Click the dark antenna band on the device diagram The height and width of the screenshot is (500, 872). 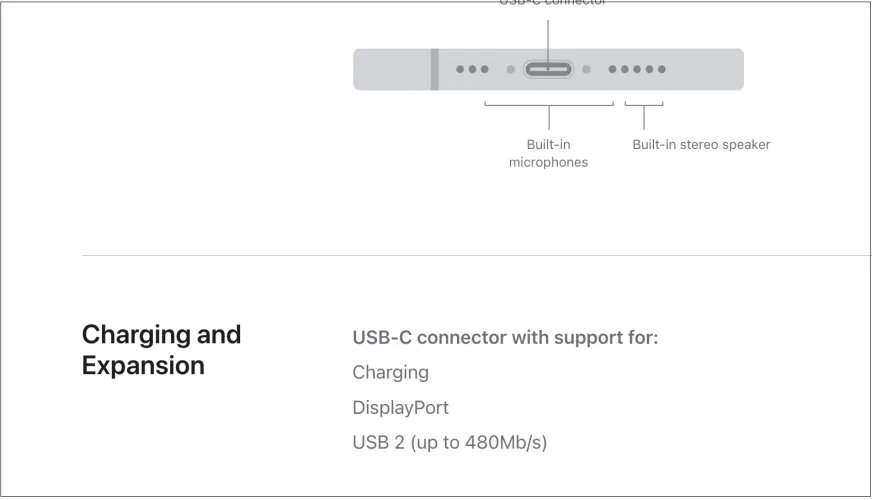tap(435, 69)
